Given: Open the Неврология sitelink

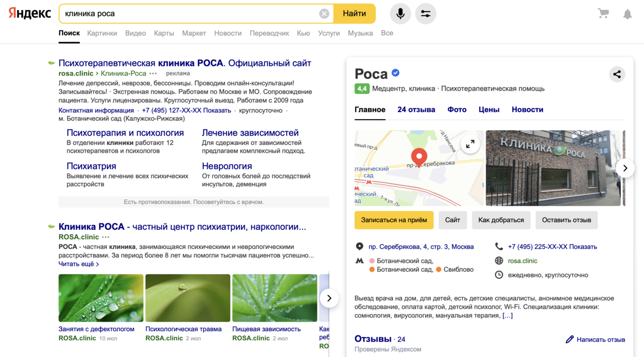Looking at the screenshot, I should click(227, 166).
